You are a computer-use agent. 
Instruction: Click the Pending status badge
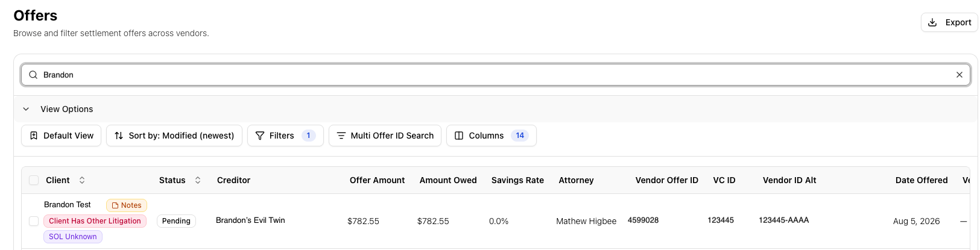tap(176, 221)
